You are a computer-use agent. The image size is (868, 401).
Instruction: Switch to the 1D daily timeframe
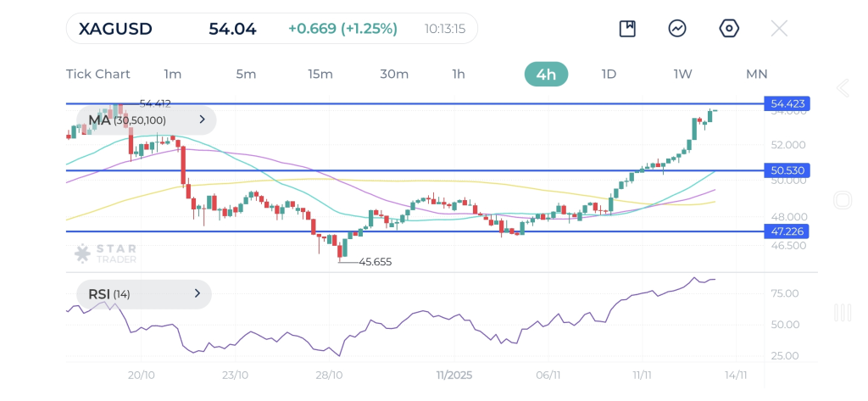pos(609,74)
